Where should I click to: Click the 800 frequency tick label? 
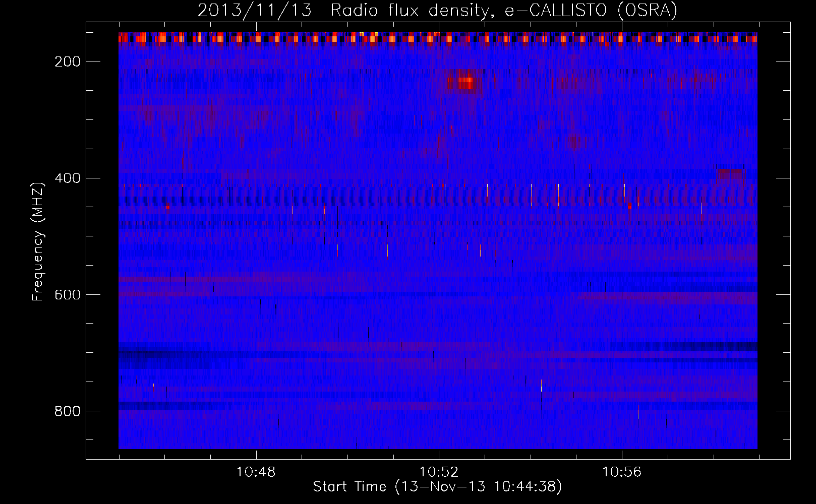(68, 411)
